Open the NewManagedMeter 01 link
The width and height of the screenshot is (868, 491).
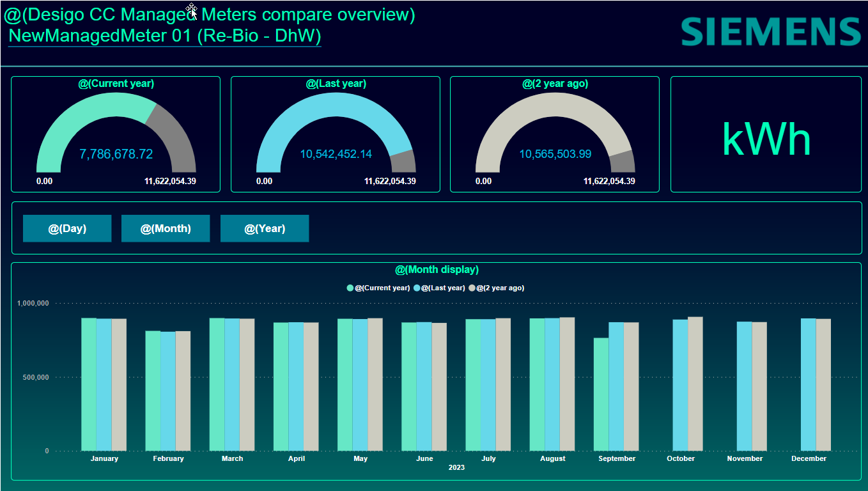pyautogui.click(x=164, y=36)
